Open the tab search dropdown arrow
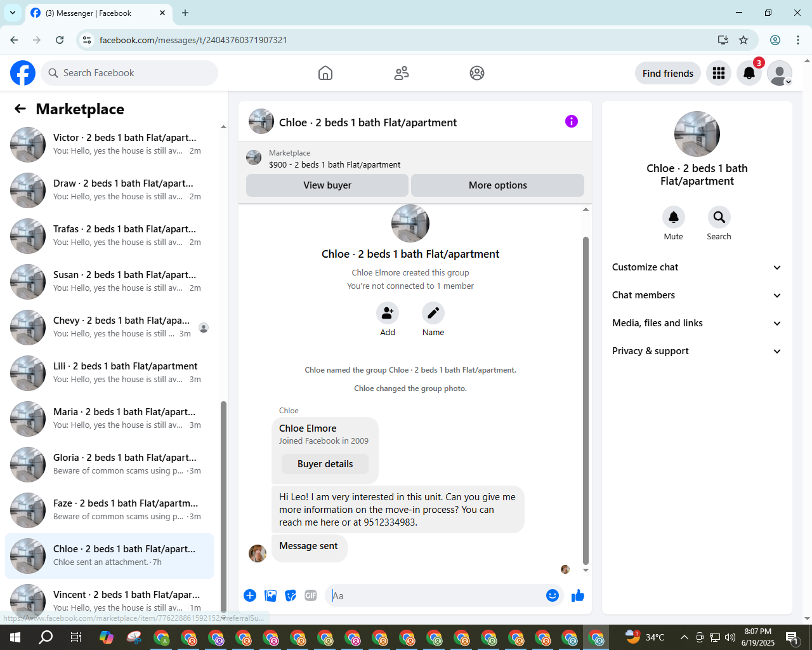Viewport: 812px width, 650px height. point(13,13)
